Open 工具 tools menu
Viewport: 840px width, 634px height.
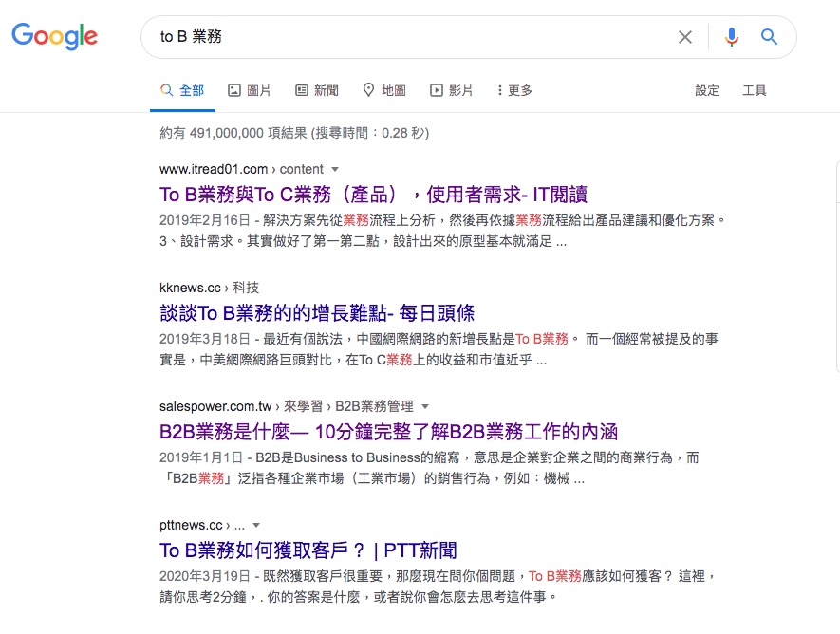tap(755, 90)
